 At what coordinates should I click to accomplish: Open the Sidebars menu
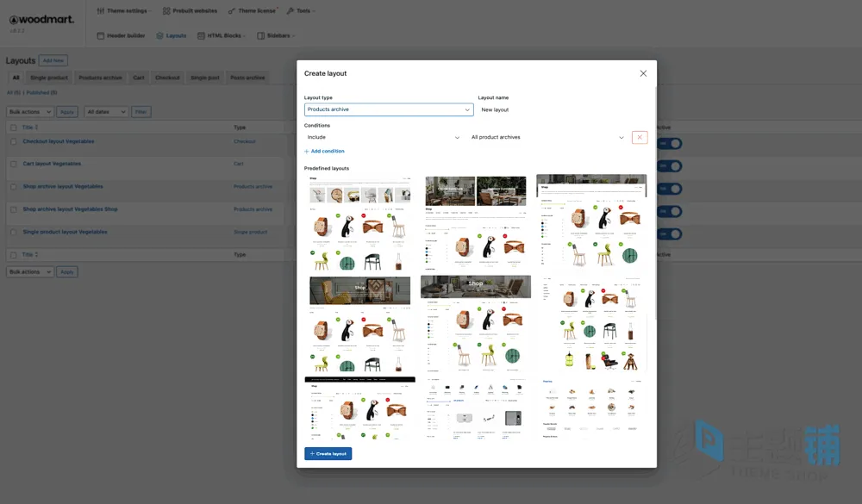(x=276, y=35)
